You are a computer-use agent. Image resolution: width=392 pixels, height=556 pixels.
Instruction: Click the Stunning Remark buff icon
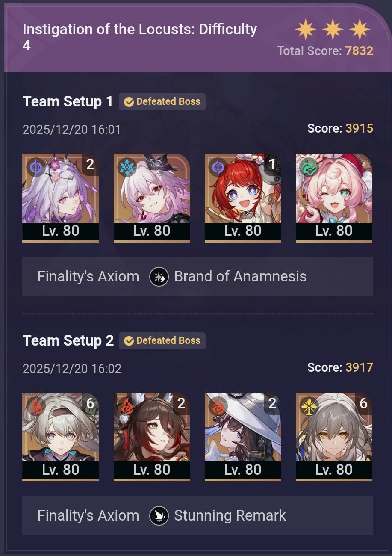(x=159, y=516)
